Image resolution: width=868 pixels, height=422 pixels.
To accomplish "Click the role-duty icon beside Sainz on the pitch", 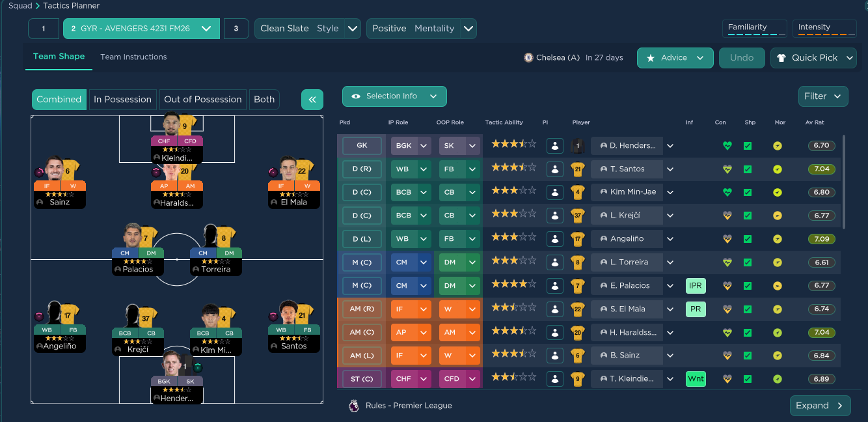I will (x=40, y=173).
